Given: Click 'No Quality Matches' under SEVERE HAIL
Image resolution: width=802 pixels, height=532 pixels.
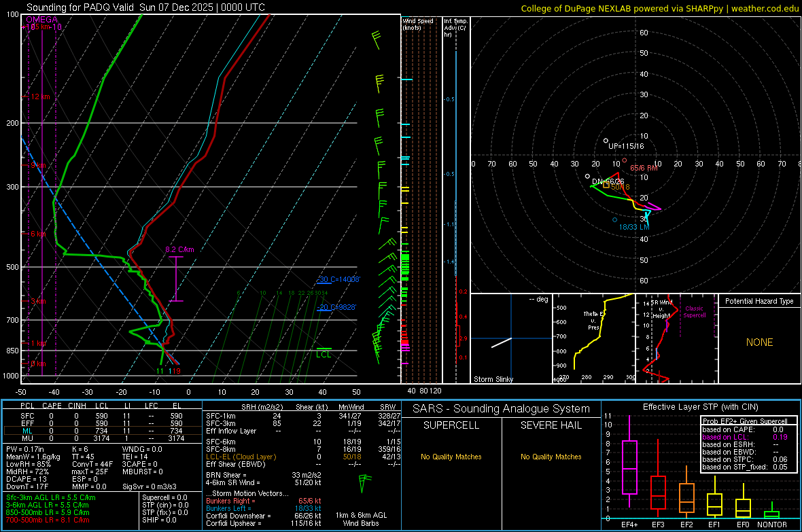Looking at the screenshot, I should [551, 457].
